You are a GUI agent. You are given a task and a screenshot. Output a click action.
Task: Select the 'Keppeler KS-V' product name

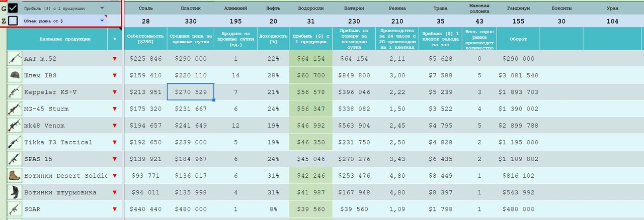(50, 92)
